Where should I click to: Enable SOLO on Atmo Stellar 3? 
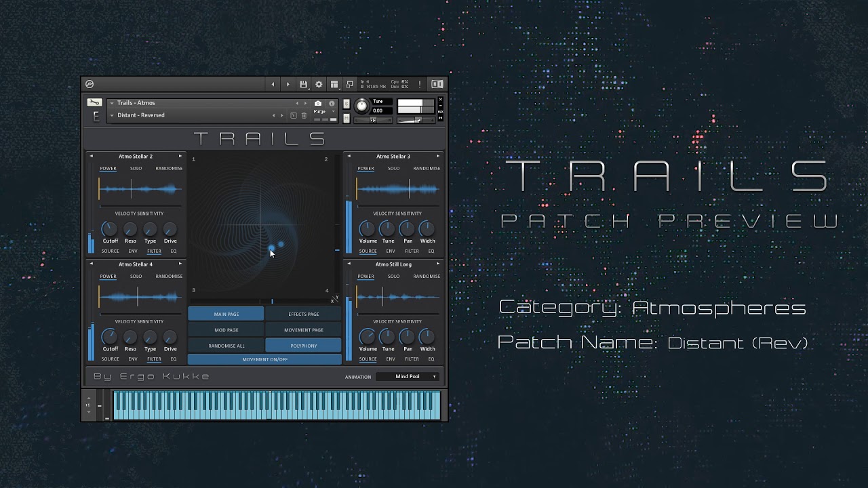click(x=393, y=168)
